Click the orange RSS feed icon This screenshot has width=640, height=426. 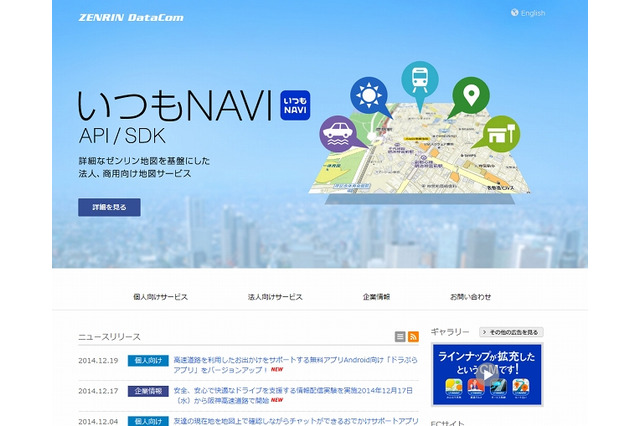[413, 337]
